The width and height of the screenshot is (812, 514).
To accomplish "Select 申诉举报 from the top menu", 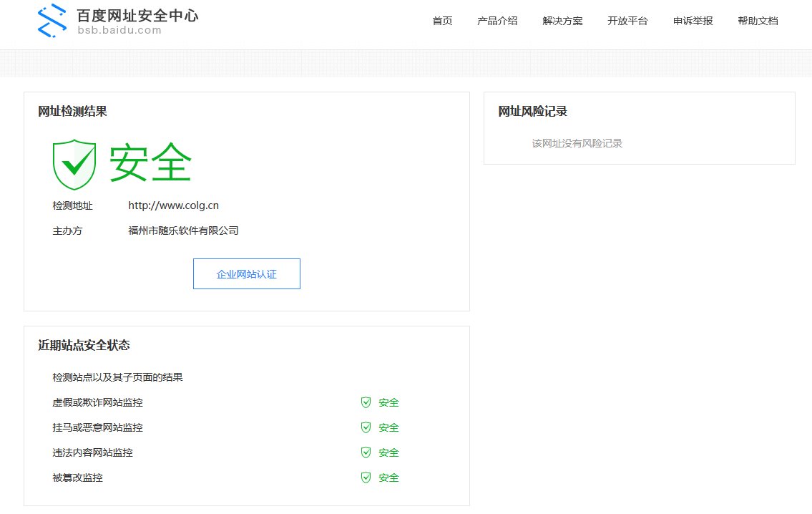I will pyautogui.click(x=693, y=21).
